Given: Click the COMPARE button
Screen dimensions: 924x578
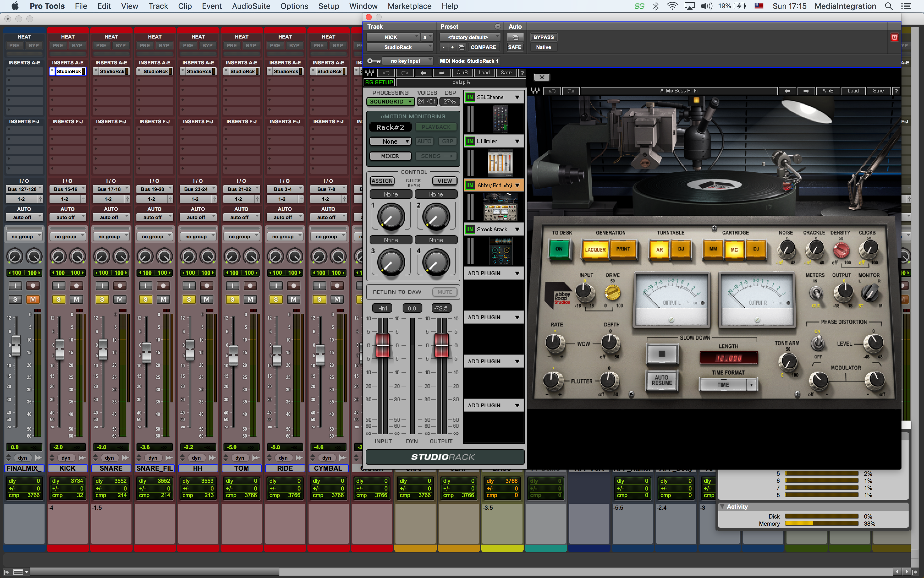Looking at the screenshot, I should pos(483,47).
